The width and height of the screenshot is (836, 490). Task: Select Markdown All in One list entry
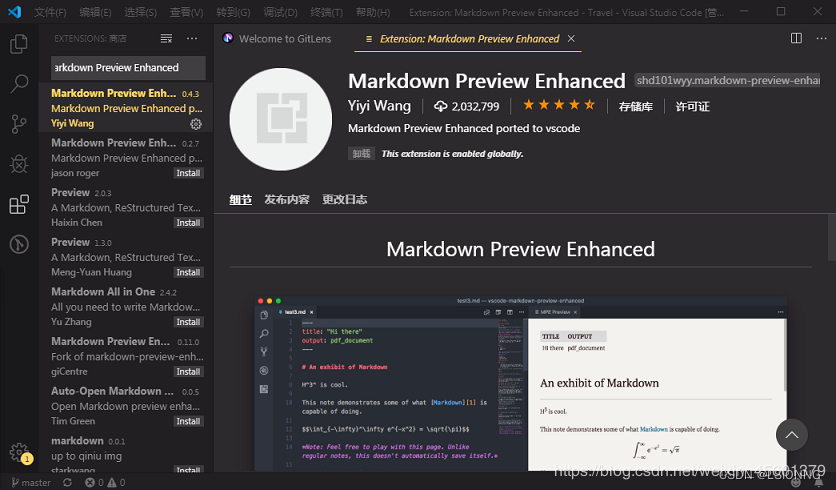click(126, 307)
